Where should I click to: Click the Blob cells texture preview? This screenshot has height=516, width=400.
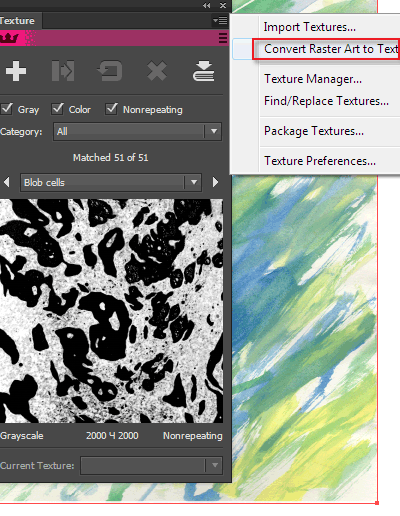[x=111, y=311]
